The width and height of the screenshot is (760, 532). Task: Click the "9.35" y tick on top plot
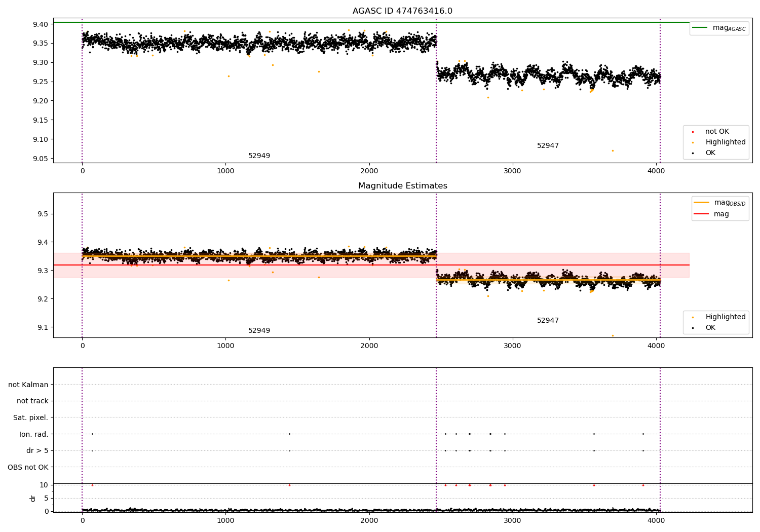click(41, 44)
